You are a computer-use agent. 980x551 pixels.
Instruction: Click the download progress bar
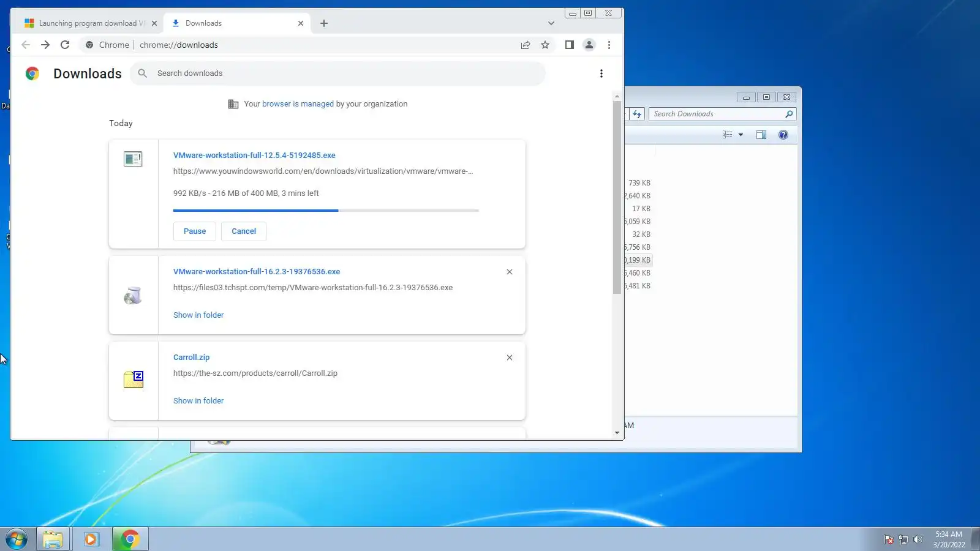pyautogui.click(x=326, y=211)
